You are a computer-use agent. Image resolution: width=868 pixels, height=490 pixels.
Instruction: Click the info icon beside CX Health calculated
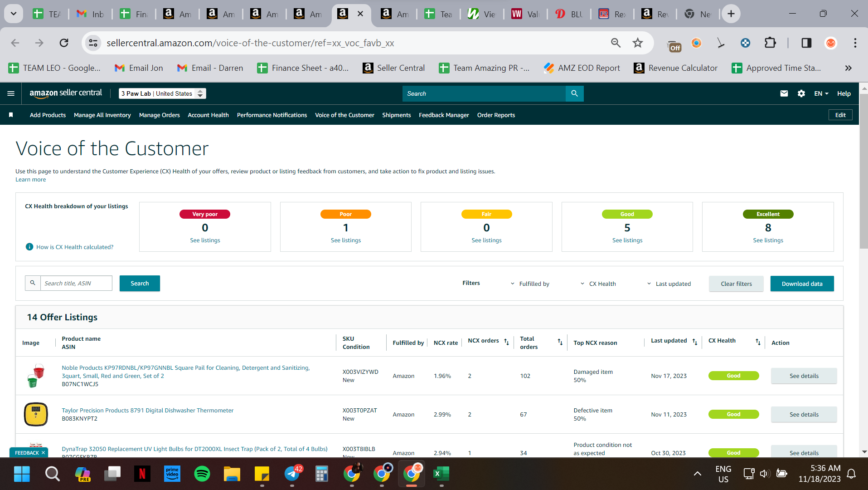[29, 247]
